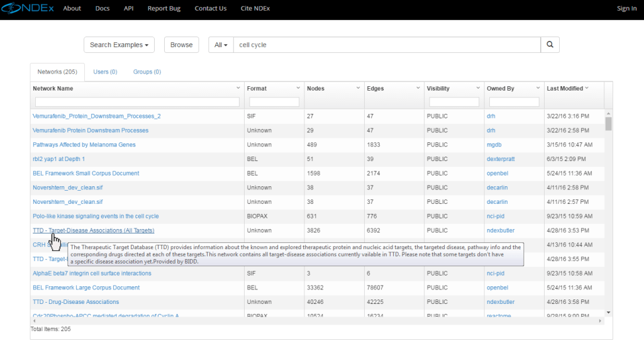This screenshot has width=644, height=353.
Task: Switch to the Groups (0) tab
Action: click(x=147, y=72)
